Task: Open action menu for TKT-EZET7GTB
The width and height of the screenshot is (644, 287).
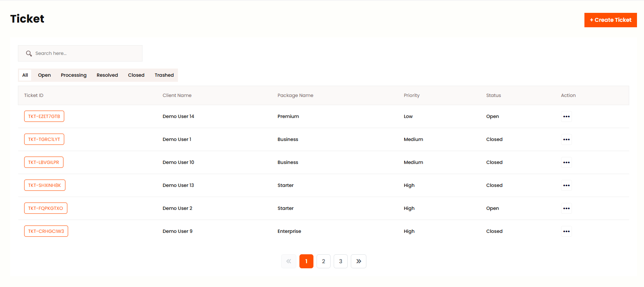Action: tap(566, 116)
